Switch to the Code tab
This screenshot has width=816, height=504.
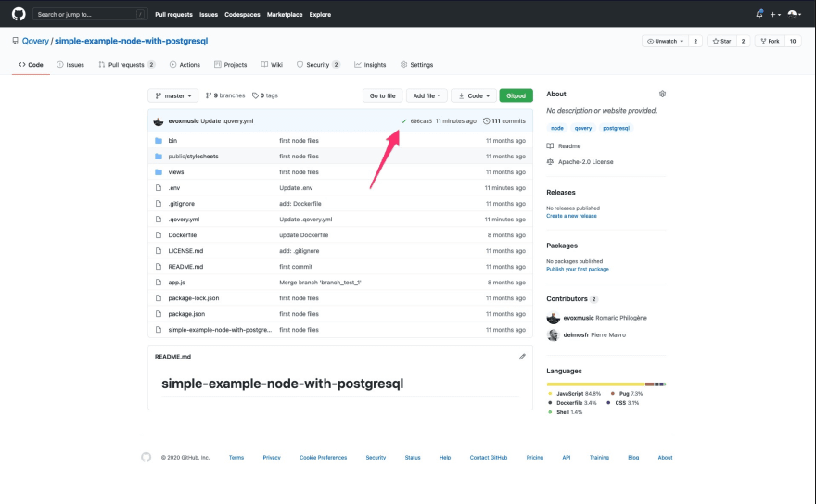[x=31, y=65]
